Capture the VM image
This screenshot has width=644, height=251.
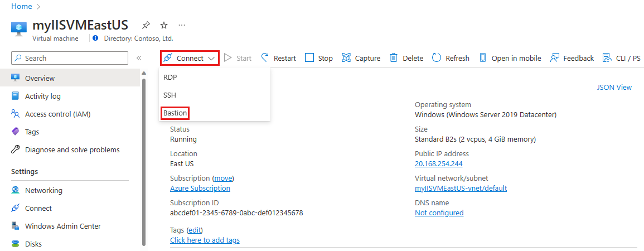click(x=361, y=59)
